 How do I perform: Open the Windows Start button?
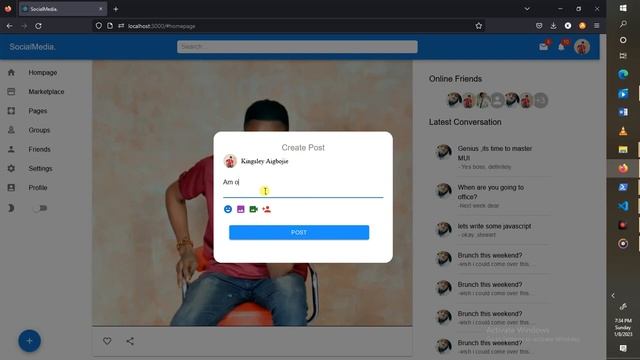623,9
